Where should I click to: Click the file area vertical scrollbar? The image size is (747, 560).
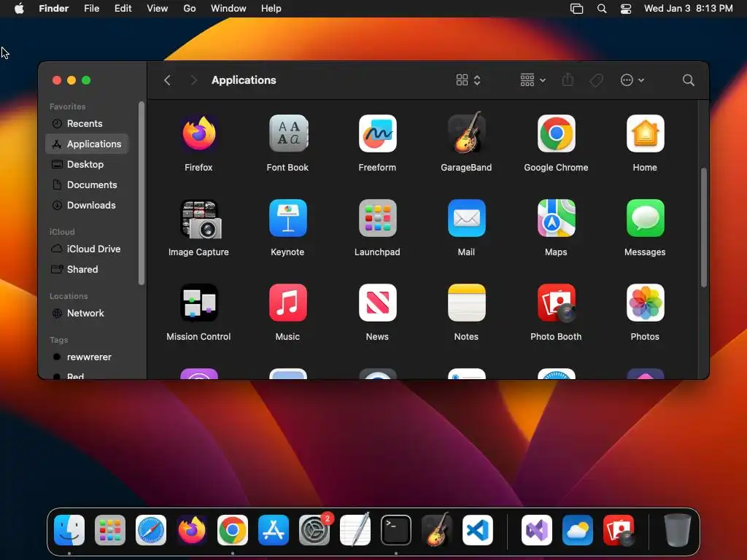tap(704, 227)
